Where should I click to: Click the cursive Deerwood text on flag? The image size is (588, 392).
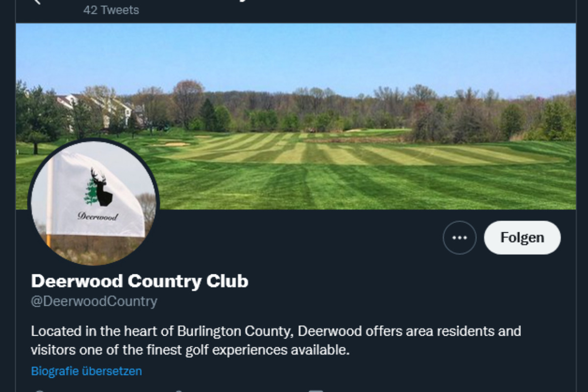click(x=98, y=216)
